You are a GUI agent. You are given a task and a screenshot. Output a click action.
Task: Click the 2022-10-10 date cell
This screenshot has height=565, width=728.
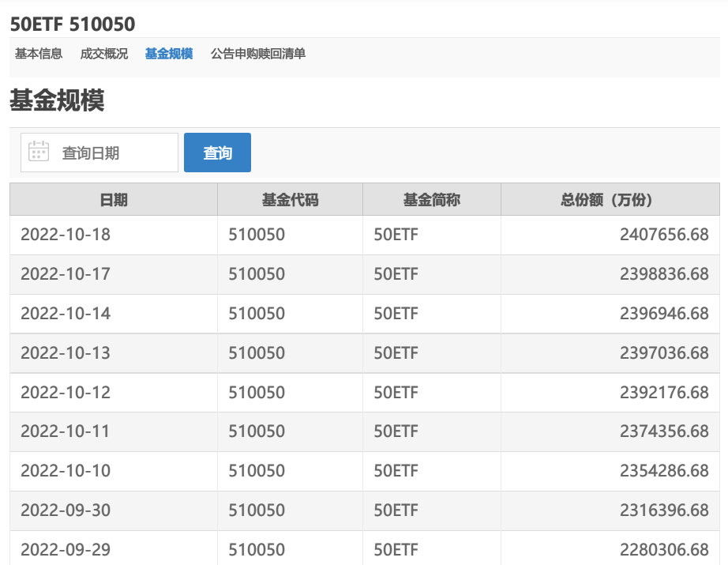pos(66,471)
